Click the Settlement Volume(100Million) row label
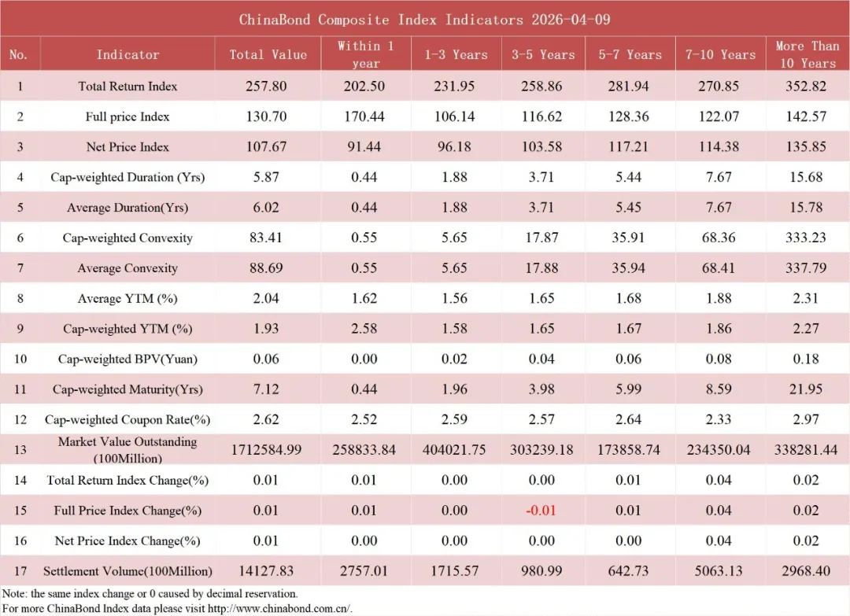850x616 pixels. tap(128, 571)
